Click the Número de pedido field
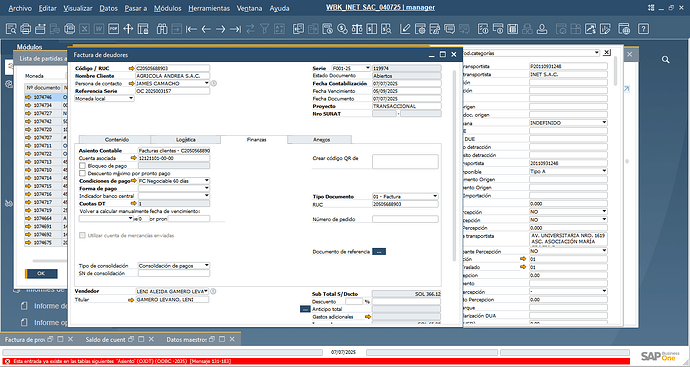This screenshot has height=367, width=690. (x=405, y=219)
